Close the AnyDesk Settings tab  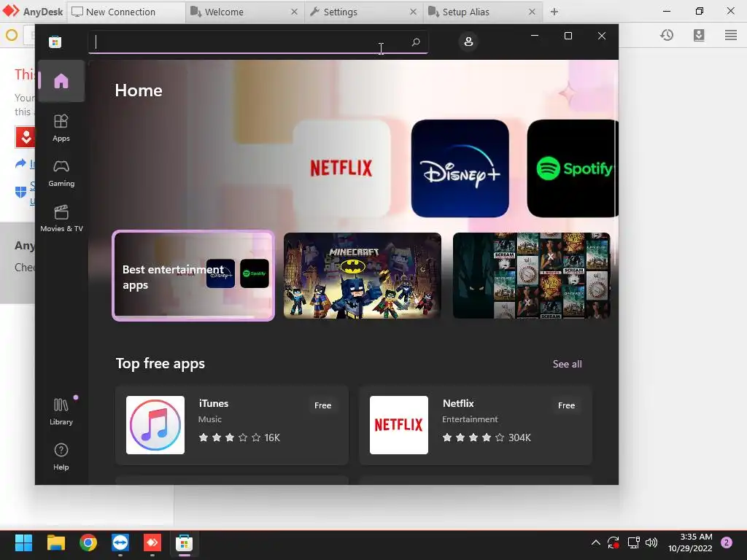[x=413, y=12]
